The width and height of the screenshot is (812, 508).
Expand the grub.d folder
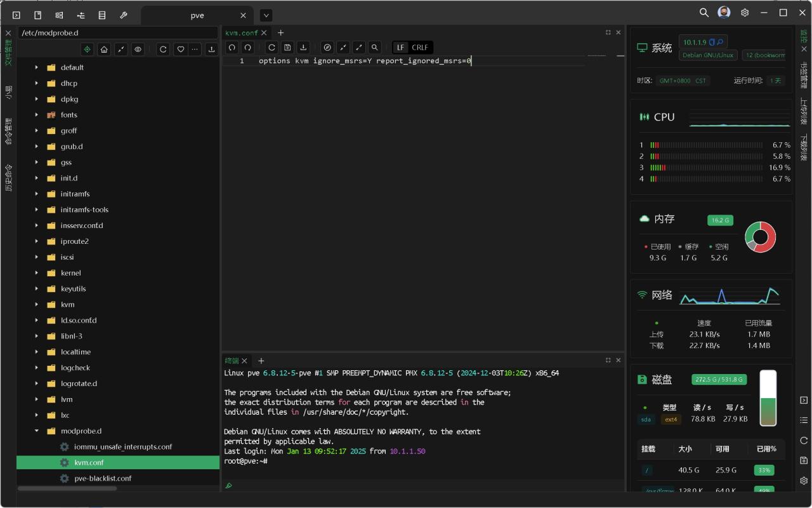pyautogui.click(x=36, y=147)
